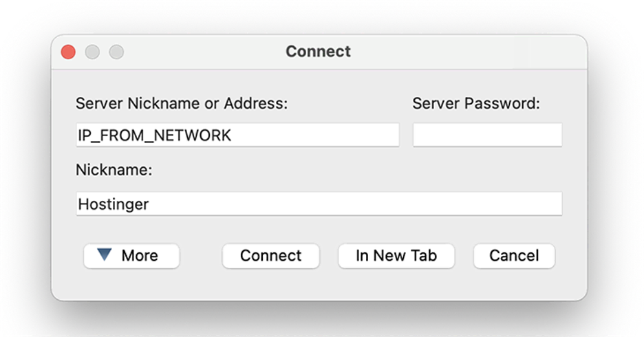Click the Connect title in window title bar
This screenshot has width=644, height=337.
[x=318, y=52]
